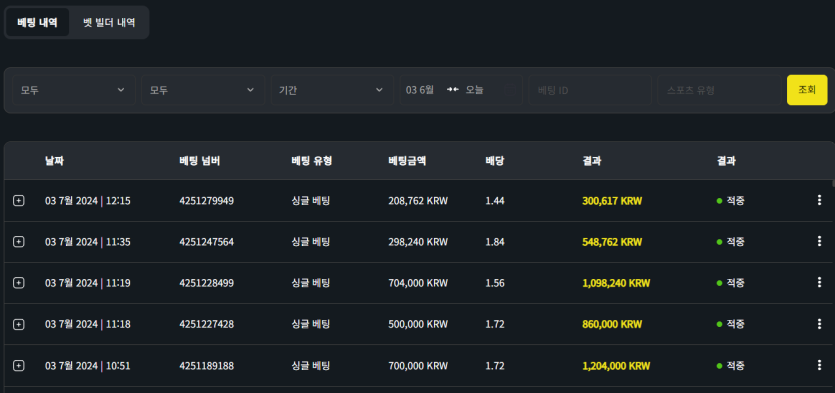Open three-dot menu for bet 4251228499
The height and width of the screenshot is (393, 835).
click(819, 282)
